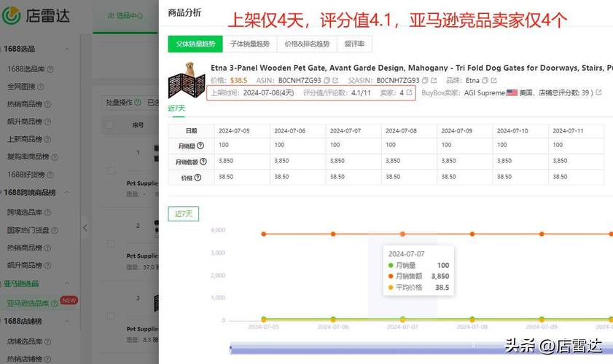Click the date header '2024-07-11'
The image size is (613, 364).
pos(568,131)
